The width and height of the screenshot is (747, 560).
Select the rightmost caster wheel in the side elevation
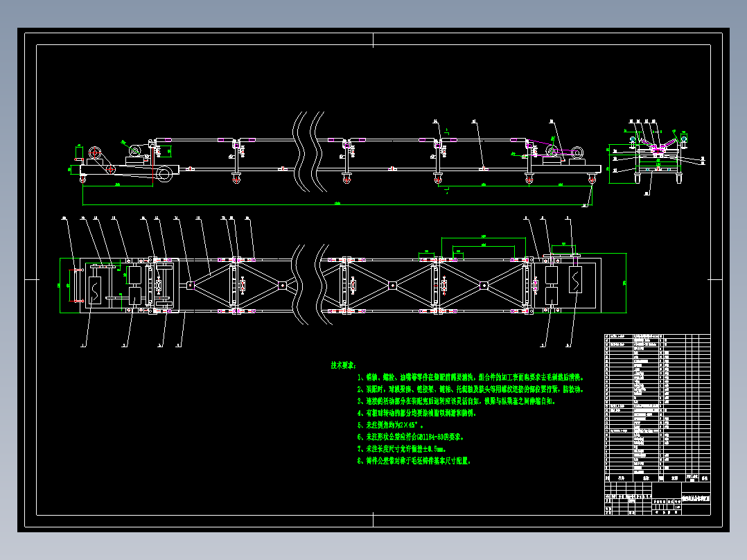[x=592, y=180]
